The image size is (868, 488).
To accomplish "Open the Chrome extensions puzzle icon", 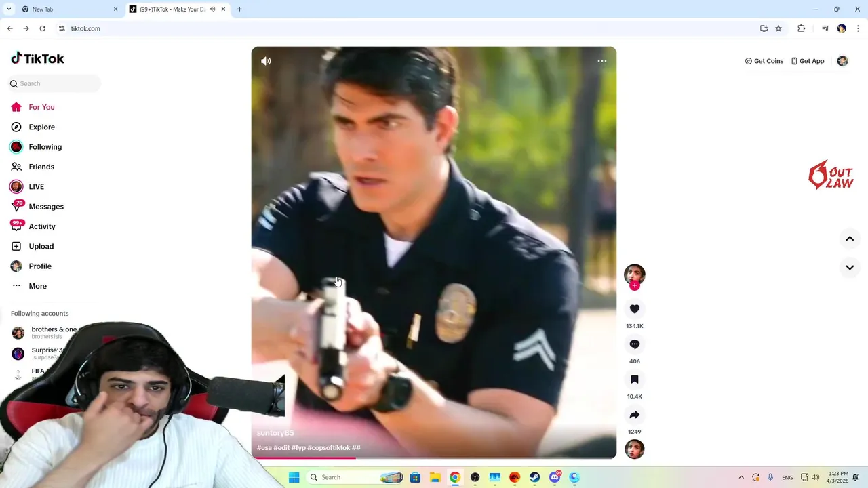I will pos(801,28).
